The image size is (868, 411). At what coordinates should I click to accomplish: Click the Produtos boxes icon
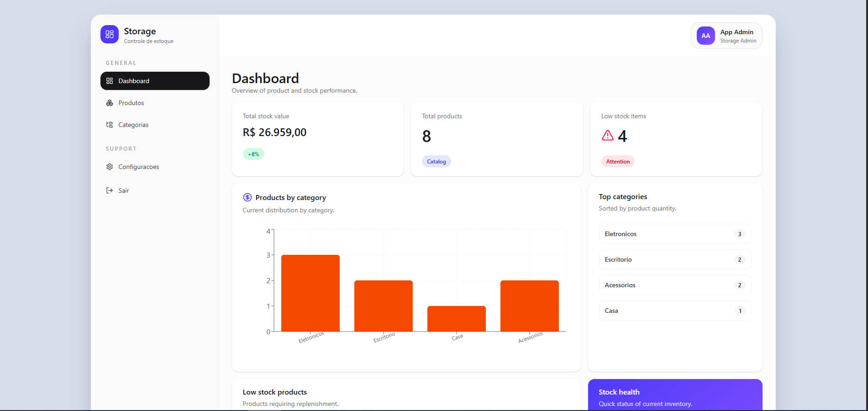click(110, 103)
